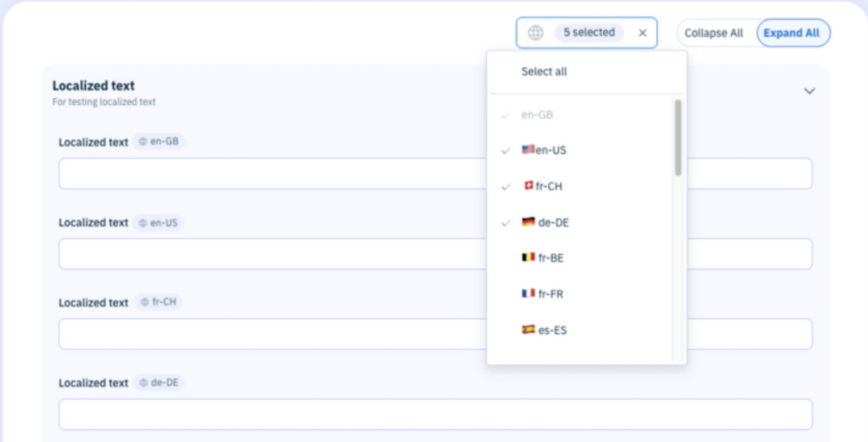Click the US flag icon for en-US

click(x=528, y=149)
